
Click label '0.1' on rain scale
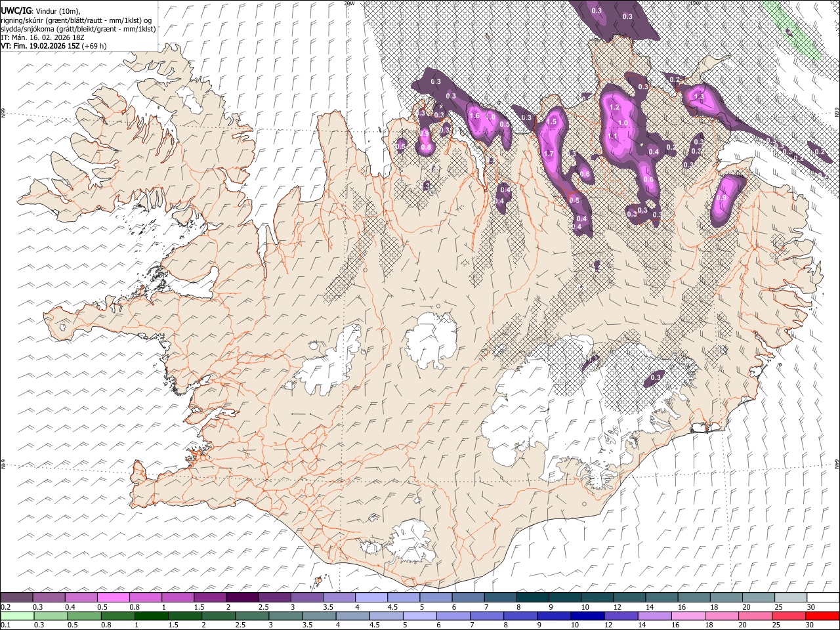[x=5, y=625]
